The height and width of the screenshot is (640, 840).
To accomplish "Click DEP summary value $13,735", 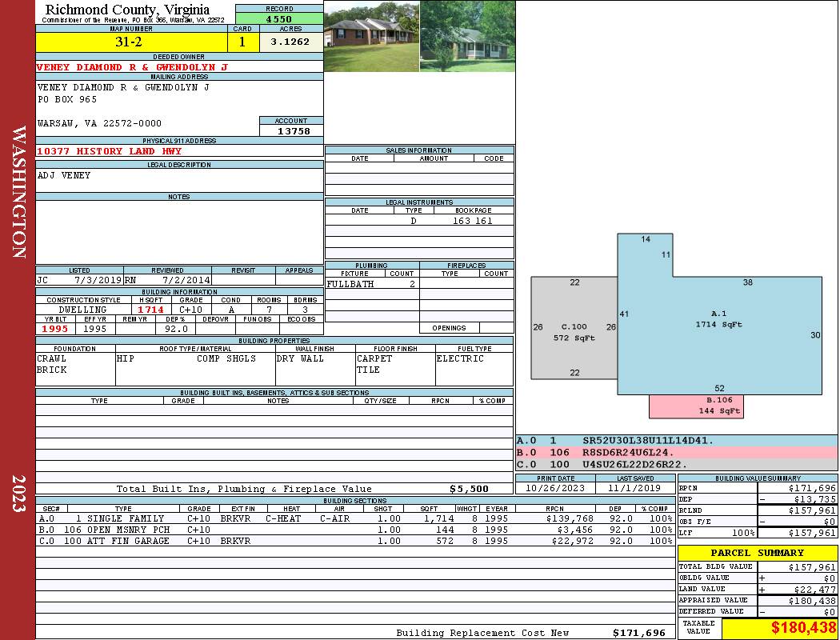I will coord(815,500).
